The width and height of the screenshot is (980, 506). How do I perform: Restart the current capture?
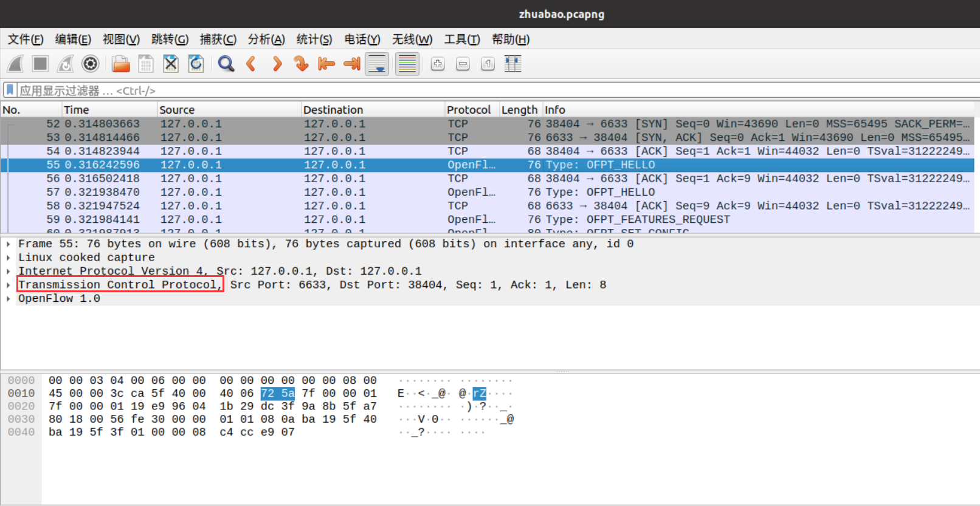[65, 64]
